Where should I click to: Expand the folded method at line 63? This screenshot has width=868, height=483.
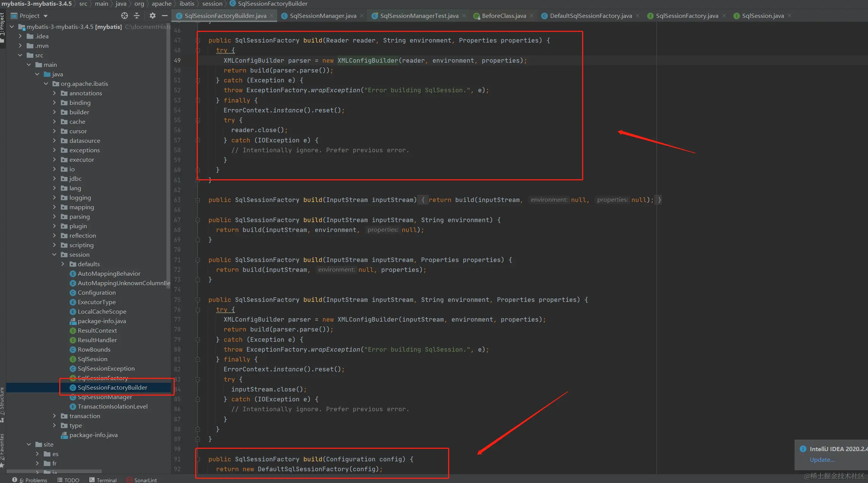(x=198, y=200)
